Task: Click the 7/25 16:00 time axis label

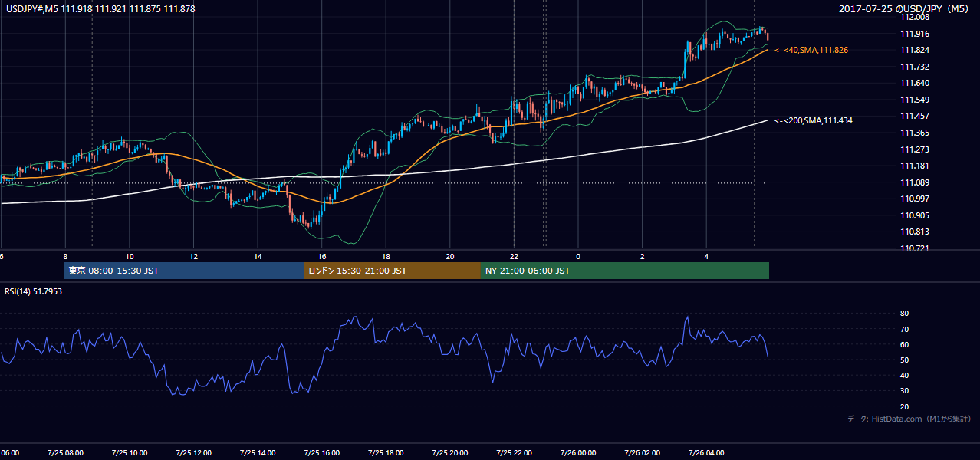Action: tap(322, 452)
